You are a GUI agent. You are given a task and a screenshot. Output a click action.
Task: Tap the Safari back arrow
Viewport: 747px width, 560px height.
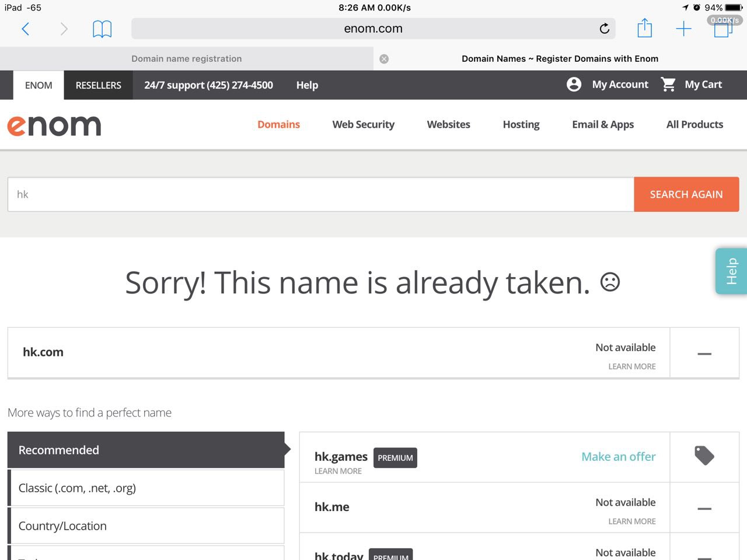coord(25,29)
